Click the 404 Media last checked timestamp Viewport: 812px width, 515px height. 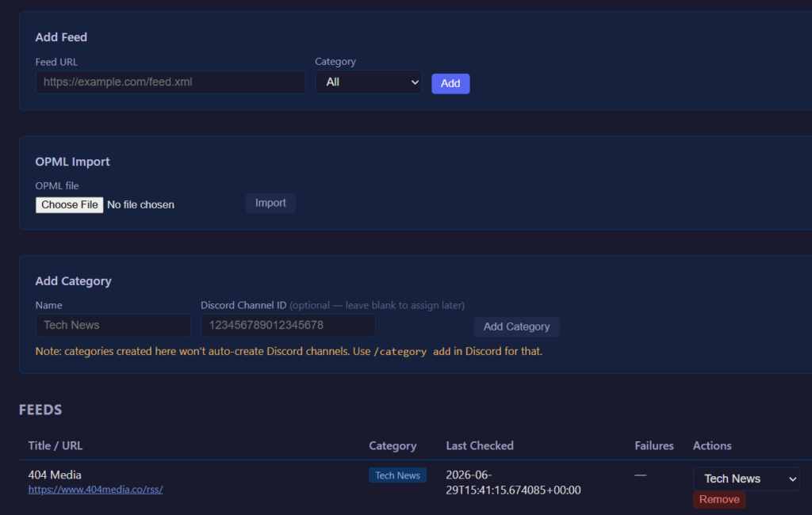(x=513, y=483)
